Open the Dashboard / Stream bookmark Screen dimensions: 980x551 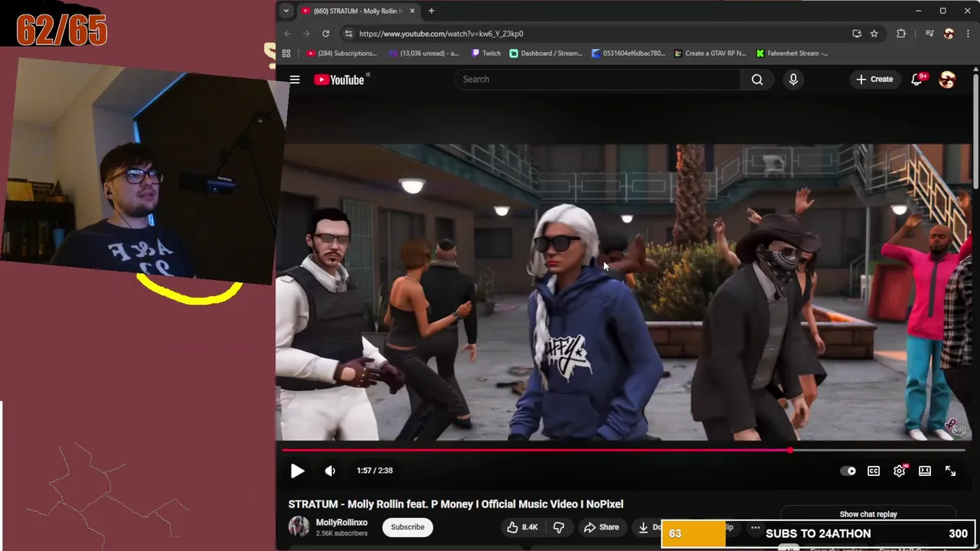coord(546,54)
